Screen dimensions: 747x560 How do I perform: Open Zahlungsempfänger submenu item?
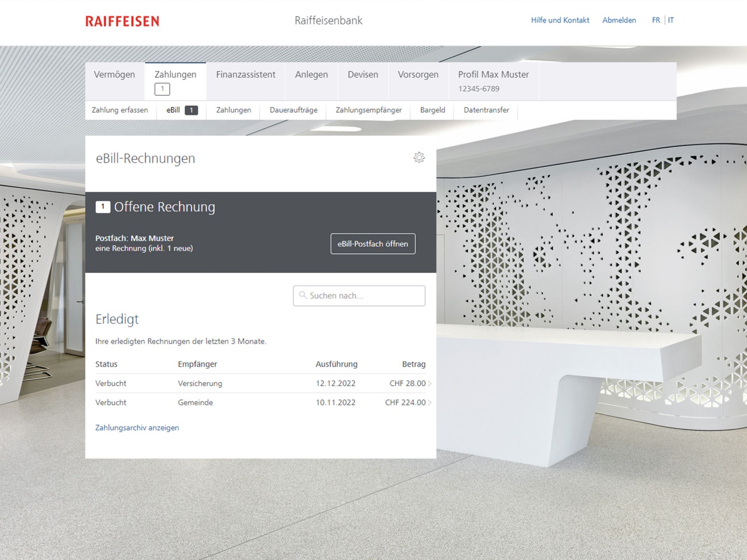(368, 110)
